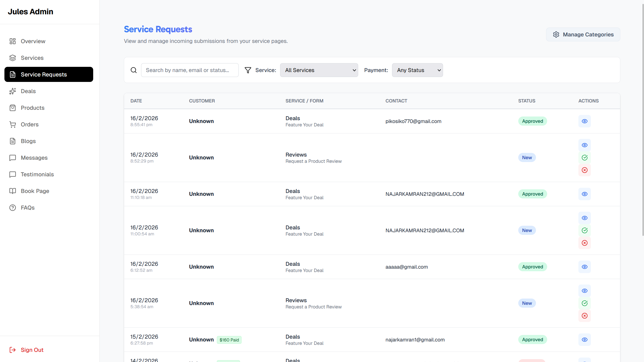This screenshot has width=644, height=362.
Task: View the aaaaa@gmail.com Approved submission
Action: pyautogui.click(x=584, y=267)
